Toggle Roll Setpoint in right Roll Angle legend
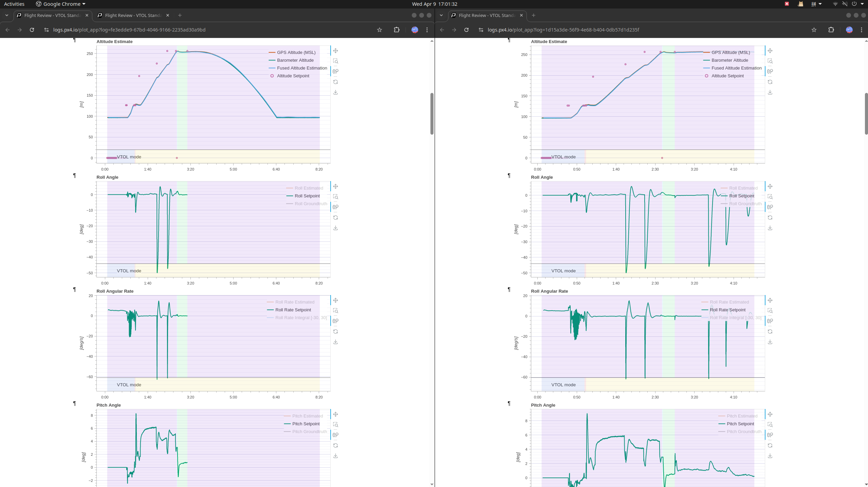The image size is (868, 487). tap(738, 196)
